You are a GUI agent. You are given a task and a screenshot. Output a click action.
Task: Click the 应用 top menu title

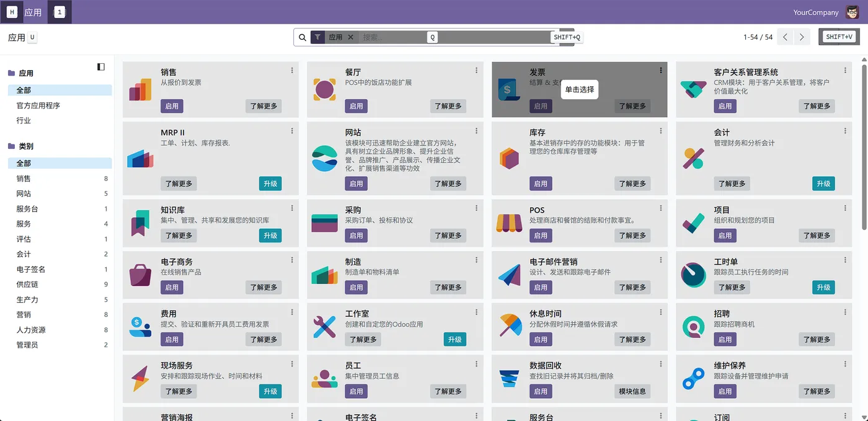pos(33,12)
